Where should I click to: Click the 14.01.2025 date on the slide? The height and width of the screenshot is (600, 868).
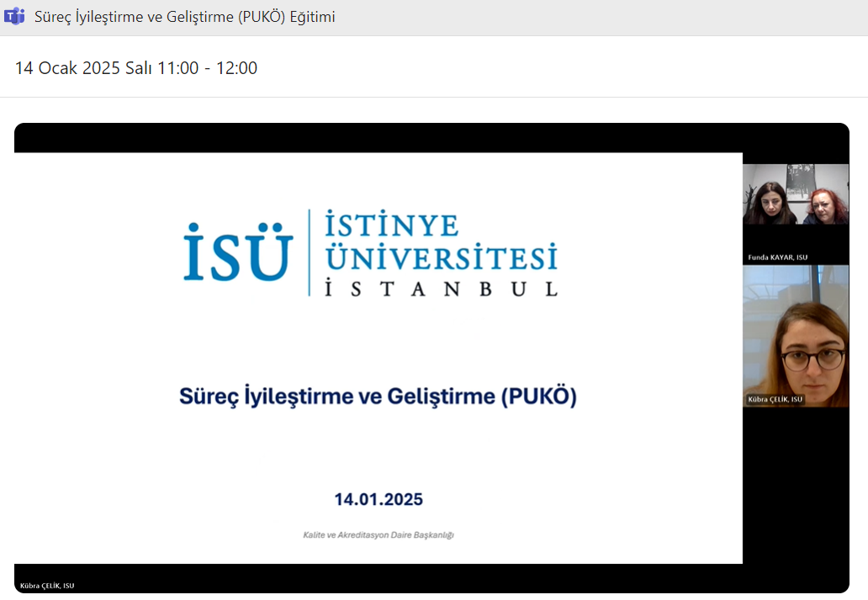378,499
